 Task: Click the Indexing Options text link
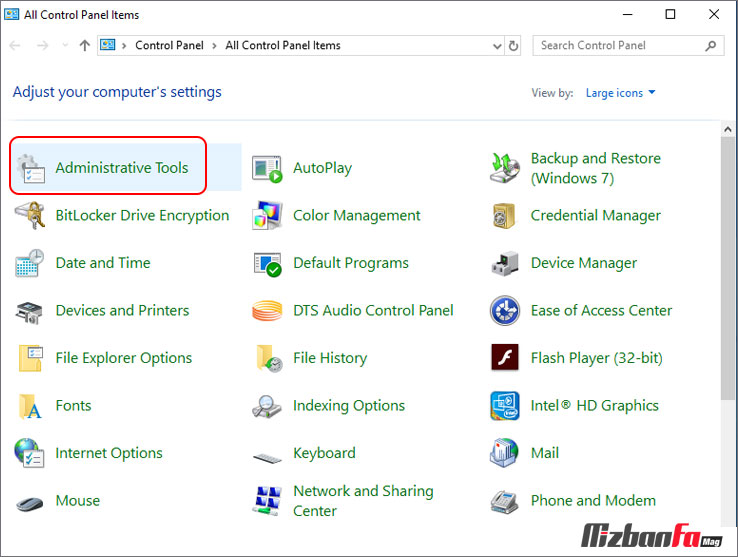tap(349, 405)
